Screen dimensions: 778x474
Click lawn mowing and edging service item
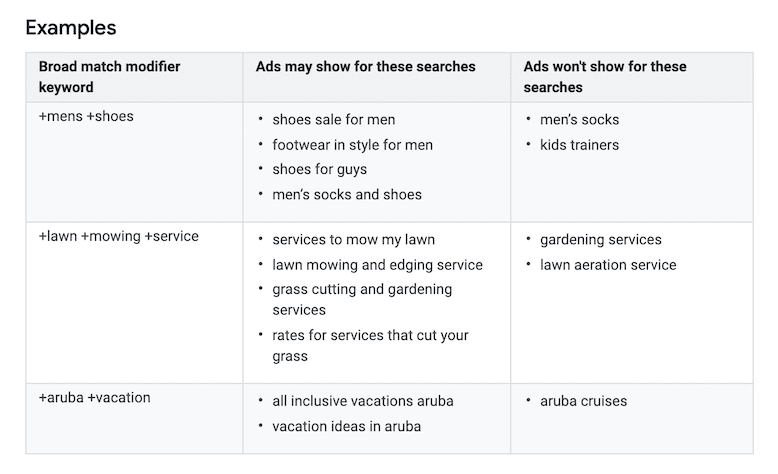click(377, 265)
